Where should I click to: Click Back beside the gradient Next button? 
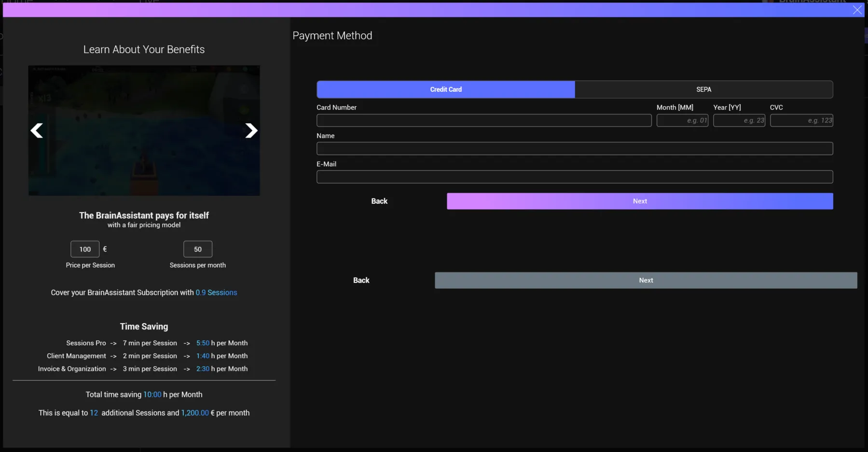coord(379,201)
